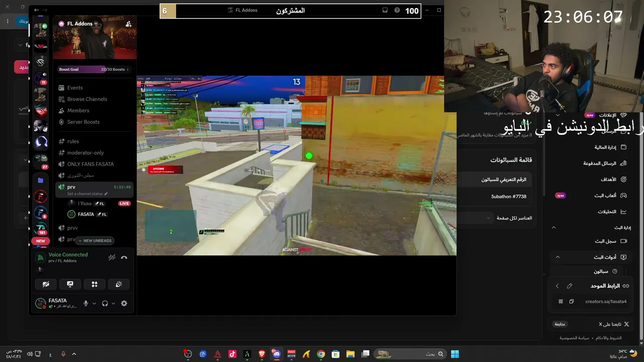Select the prv voice channel
644x362 pixels.
click(x=94, y=189)
